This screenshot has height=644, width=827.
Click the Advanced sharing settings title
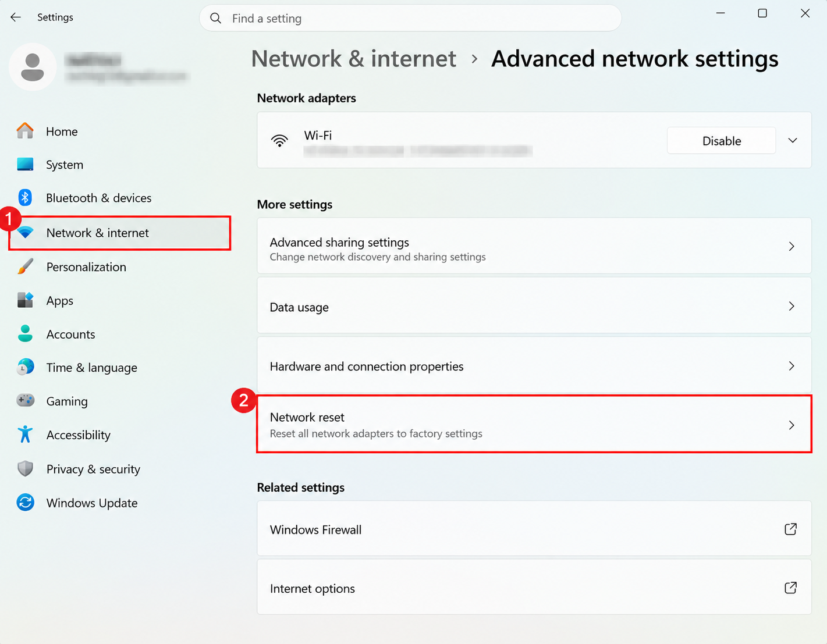339,242
